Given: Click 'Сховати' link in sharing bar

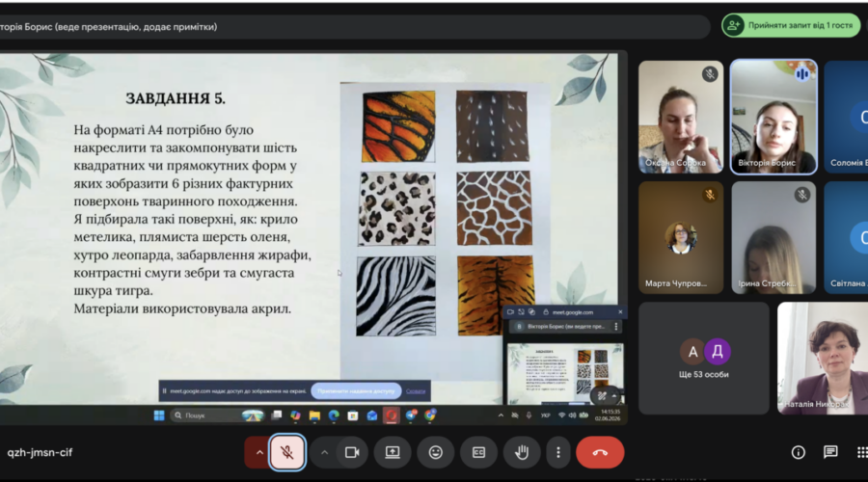Looking at the screenshot, I should [415, 391].
